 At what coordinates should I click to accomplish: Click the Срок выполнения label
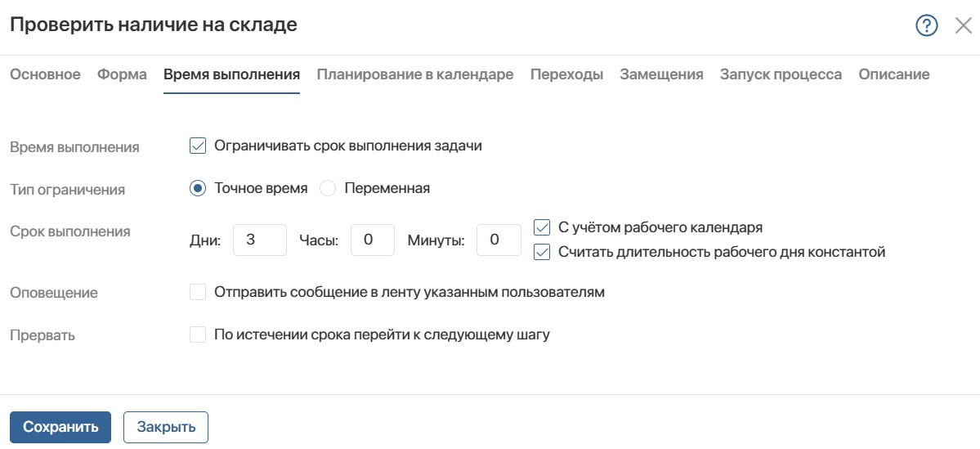[70, 231]
